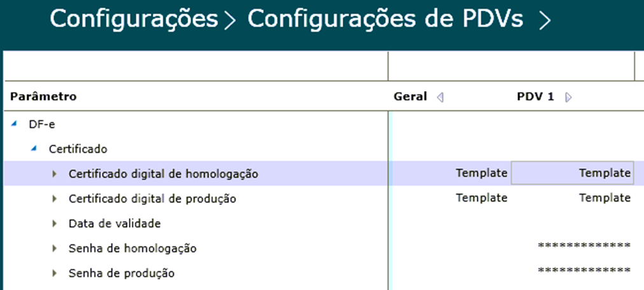Open Configurações breadcrumb link
644x290 pixels.
point(134,20)
